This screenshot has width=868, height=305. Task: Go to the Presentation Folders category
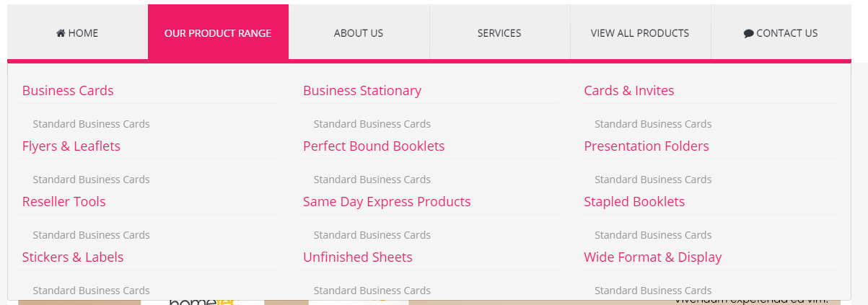[x=646, y=146]
